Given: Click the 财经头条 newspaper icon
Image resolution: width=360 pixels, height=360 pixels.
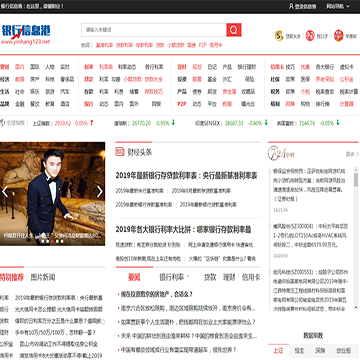Looking at the screenshot, I should pyautogui.click(x=120, y=152).
